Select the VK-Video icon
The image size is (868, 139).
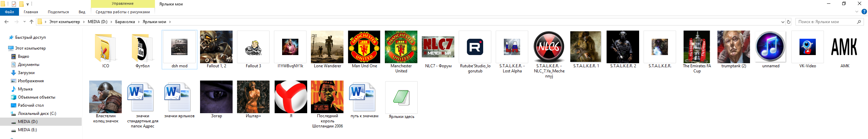tap(808, 47)
